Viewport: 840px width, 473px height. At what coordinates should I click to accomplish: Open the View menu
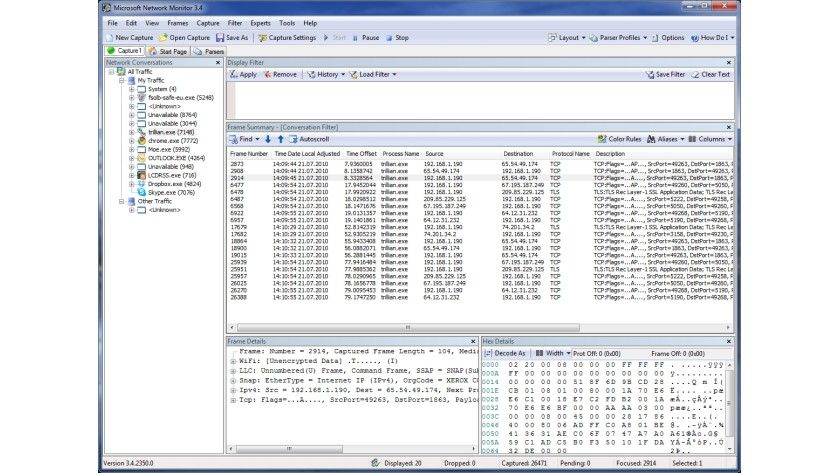point(152,23)
